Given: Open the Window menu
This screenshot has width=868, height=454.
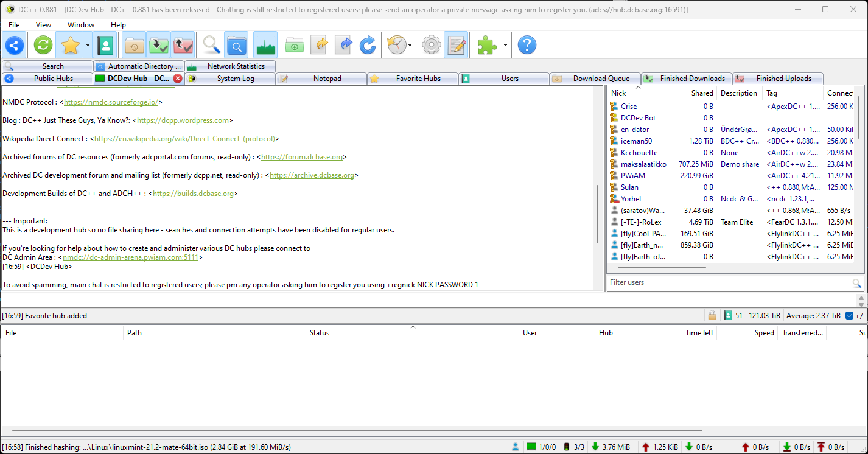Looking at the screenshot, I should [81, 25].
